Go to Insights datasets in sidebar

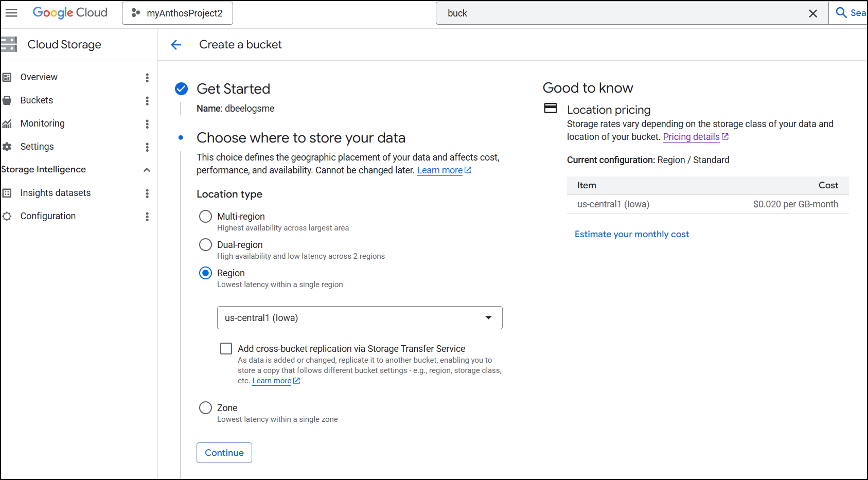tap(55, 193)
